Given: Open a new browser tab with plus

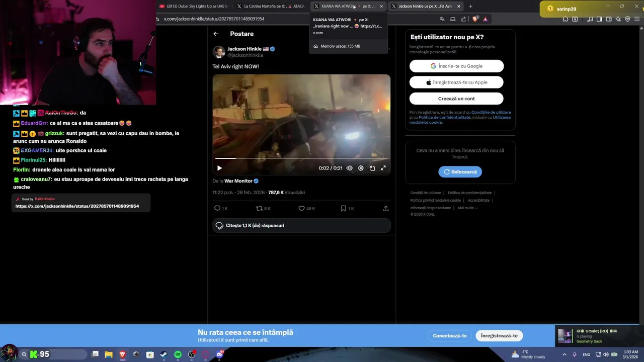Looking at the screenshot, I should [470, 7].
